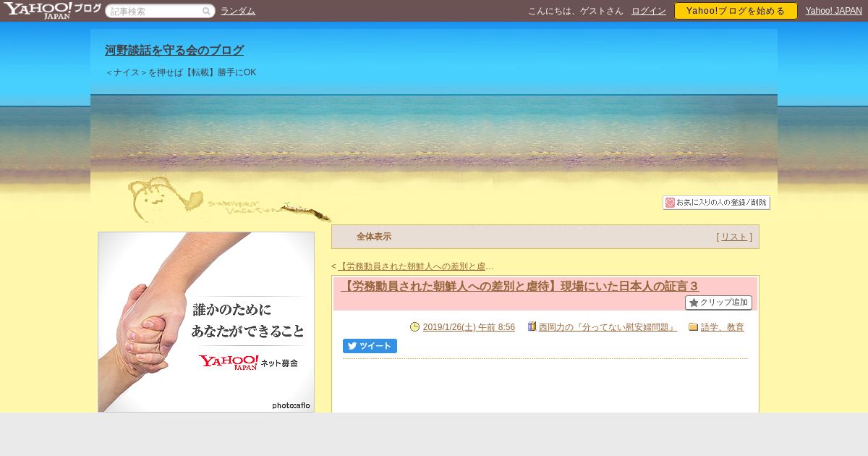This screenshot has width=868, height=456.
Task: Open blog title 河野談話を守る会のブログ
Action: tap(174, 50)
